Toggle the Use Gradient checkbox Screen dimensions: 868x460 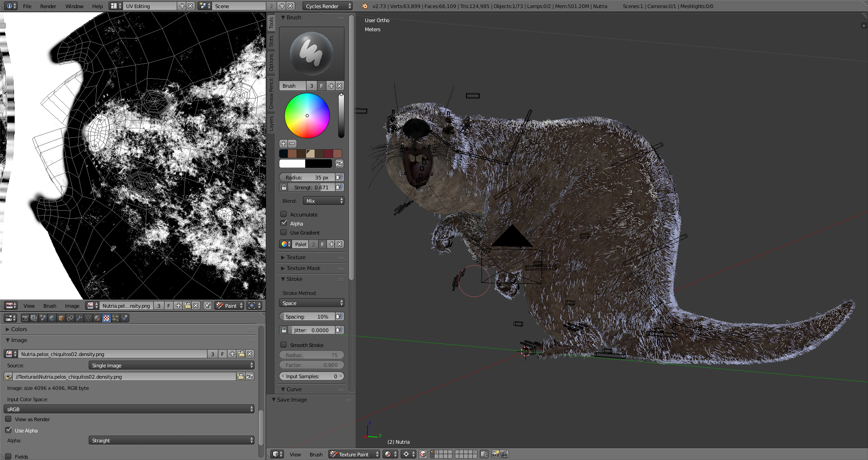[x=284, y=232]
